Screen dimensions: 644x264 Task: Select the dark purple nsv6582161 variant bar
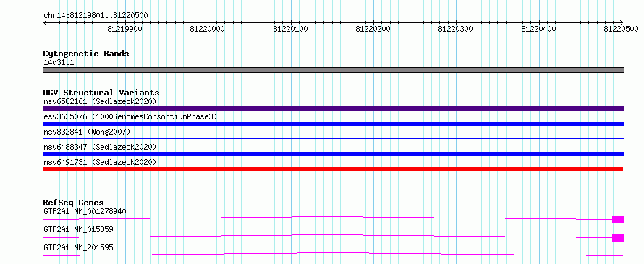pos(333,108)
